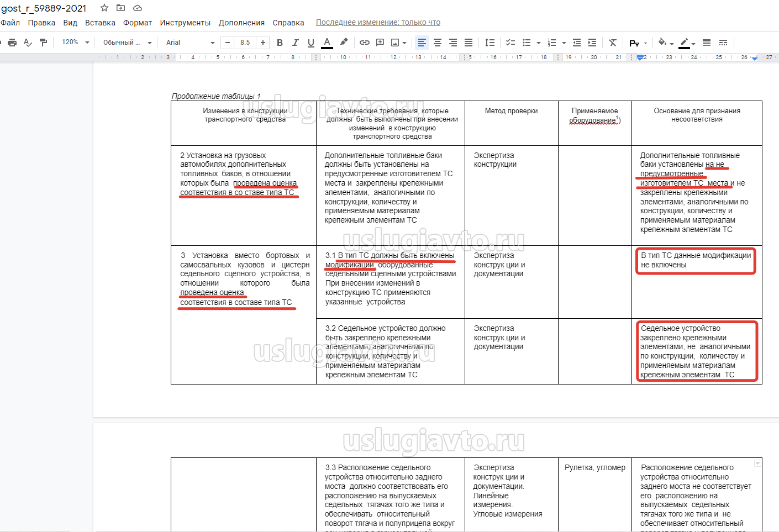
Task: Toggle italic formatting
Action: 295,43
